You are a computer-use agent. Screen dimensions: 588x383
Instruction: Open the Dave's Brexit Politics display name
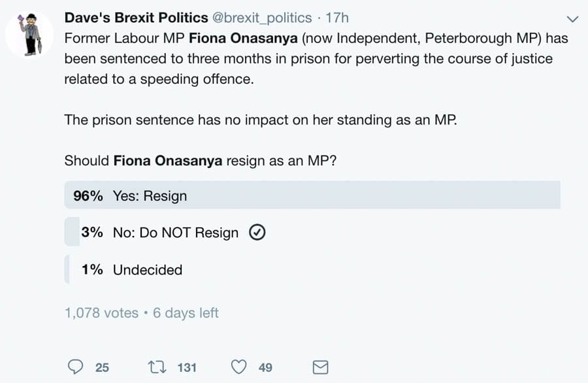tap(136, 18)
